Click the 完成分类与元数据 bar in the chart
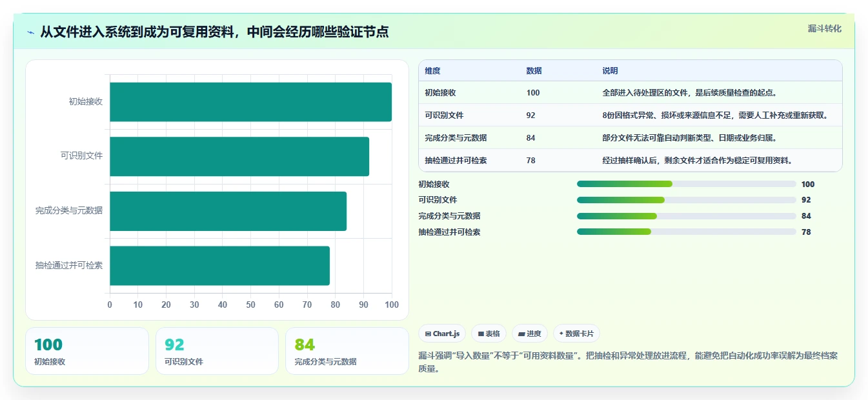The height and width of the screenshot is (400, 868). (x=228, y=211)
